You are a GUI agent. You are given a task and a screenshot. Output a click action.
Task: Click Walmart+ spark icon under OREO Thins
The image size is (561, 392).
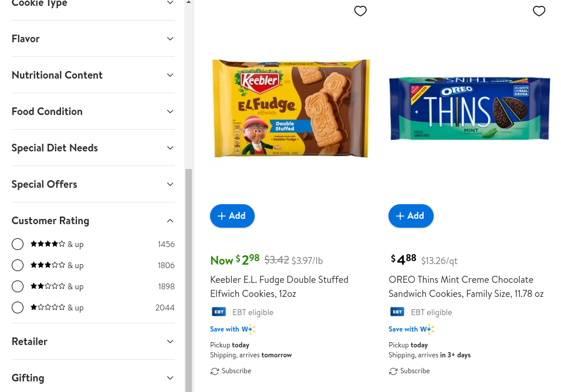(429, 329)
